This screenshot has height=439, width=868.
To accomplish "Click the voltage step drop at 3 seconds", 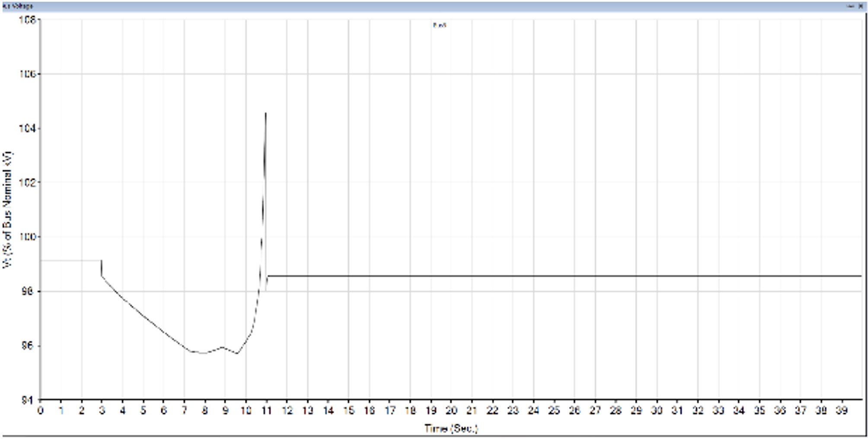I will (x=101, y=268).
